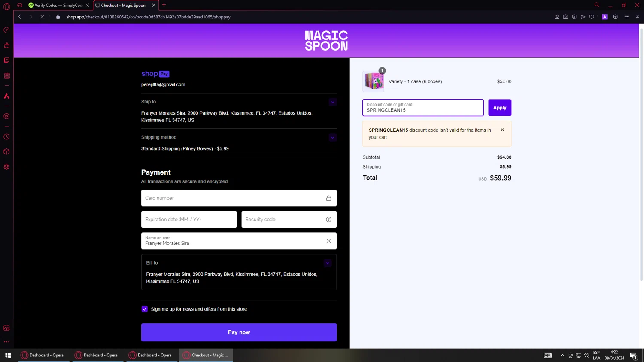644x362 pixels.
Task: Click the Shop Pay logo
Action: 155,74
